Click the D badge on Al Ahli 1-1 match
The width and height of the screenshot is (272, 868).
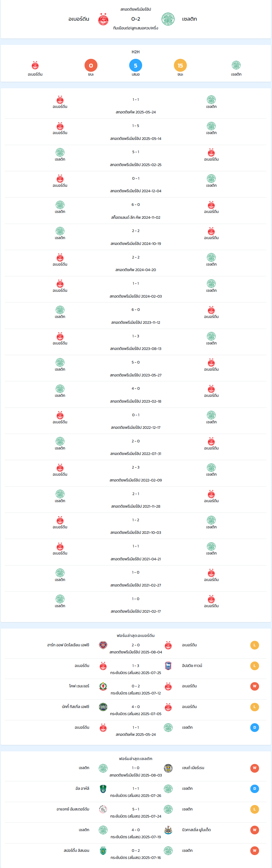tap(255, 789)
